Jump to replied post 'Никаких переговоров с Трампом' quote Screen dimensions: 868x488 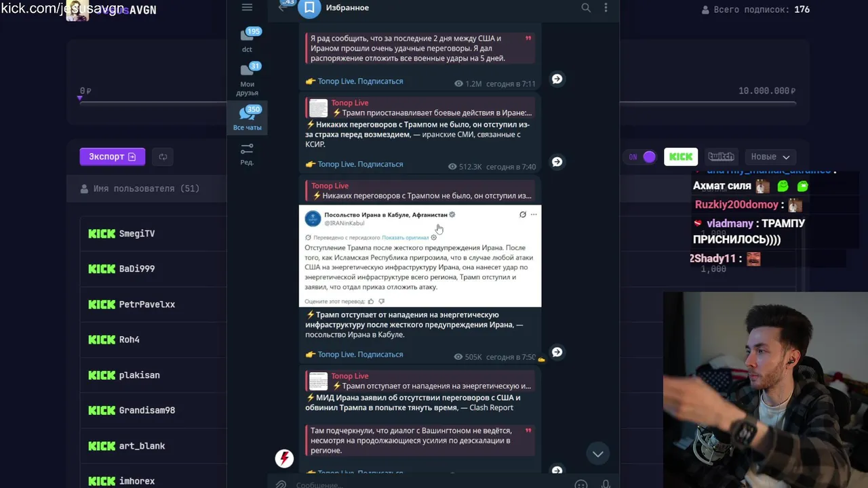420,191
